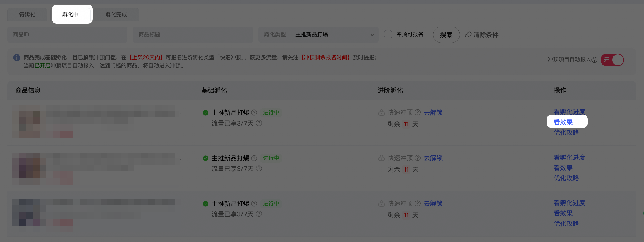
Task: Click the 进阶孵化 column header
Action: pyautogui.click(x=390, y=90)
